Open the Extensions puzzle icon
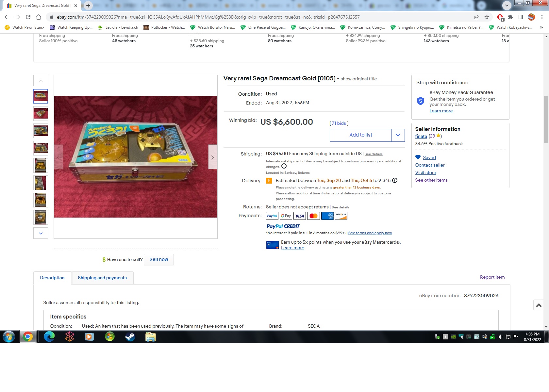The height and width of the screenshot is (392, 549). pos(510,17)
